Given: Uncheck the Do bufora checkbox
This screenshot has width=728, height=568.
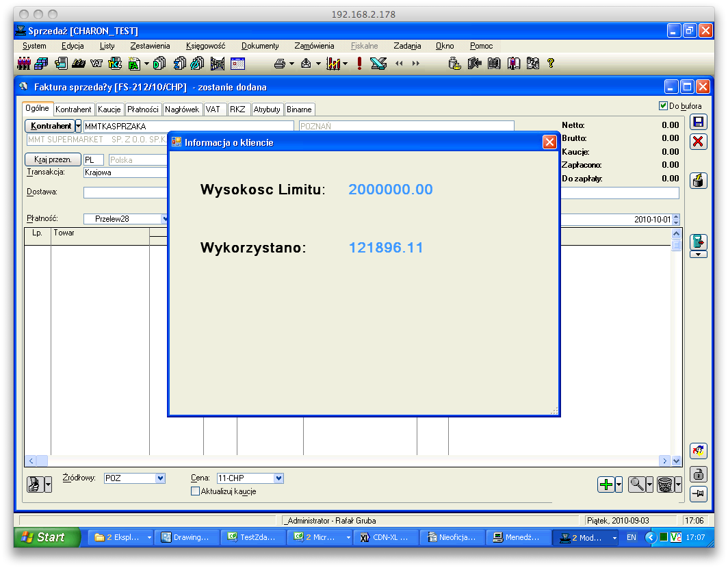Looking at the screenshot, I should [x=662, y=106].
